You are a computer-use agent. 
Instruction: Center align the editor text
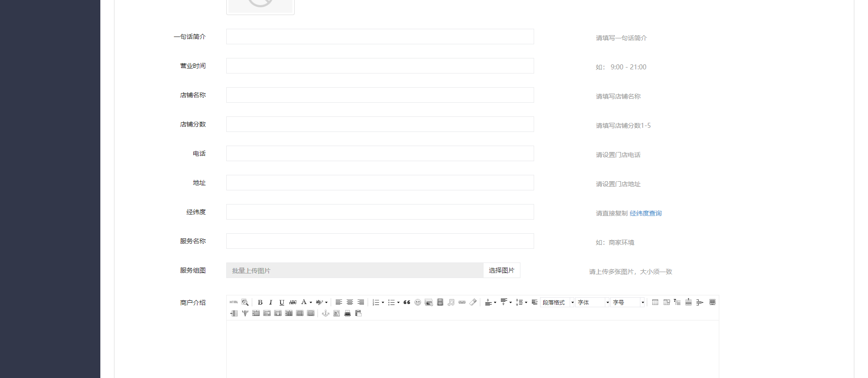coord(350,302)
